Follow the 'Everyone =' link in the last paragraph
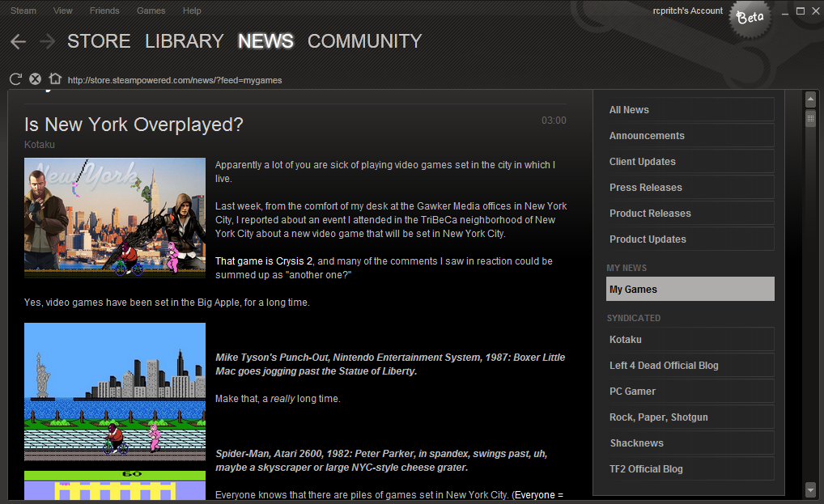The height and width of the screenshot is (504, 824). pyautogui.click(x=538, y=494)
